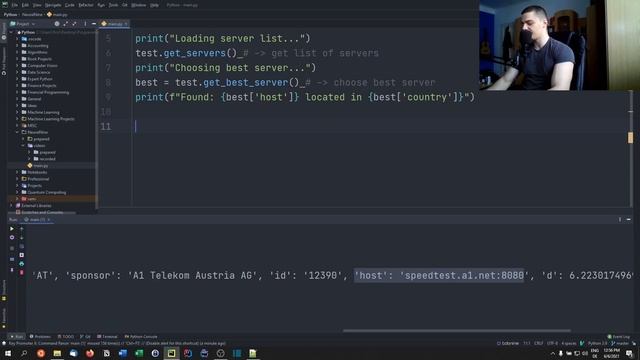Open the Edit menu
The height and width of the screenshot is (360, 640).
[25, 5]
